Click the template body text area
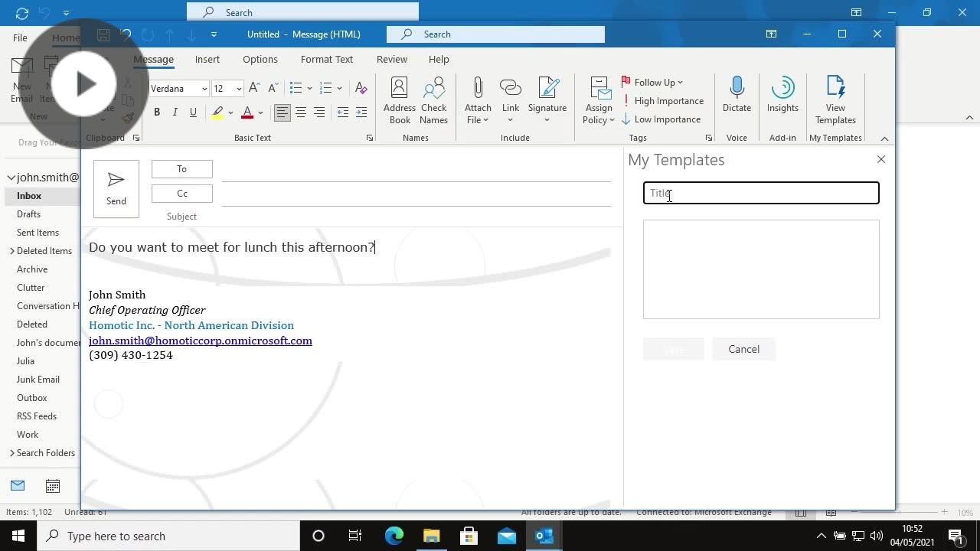 (761, 269)
